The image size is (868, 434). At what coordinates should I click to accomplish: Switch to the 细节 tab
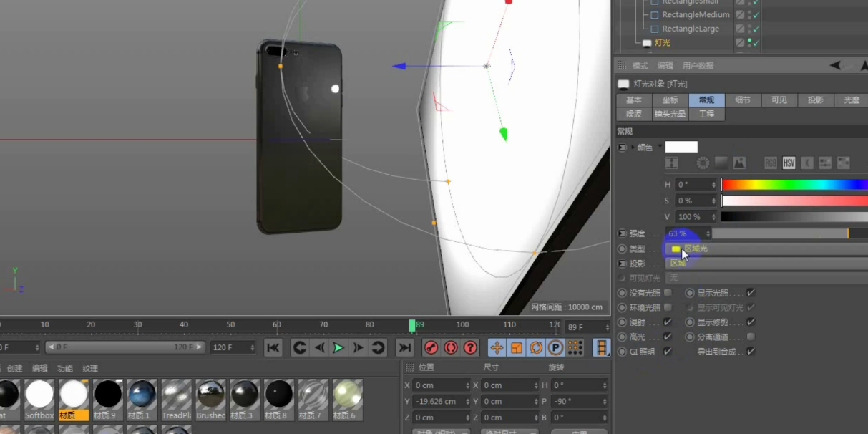point(743,100)
